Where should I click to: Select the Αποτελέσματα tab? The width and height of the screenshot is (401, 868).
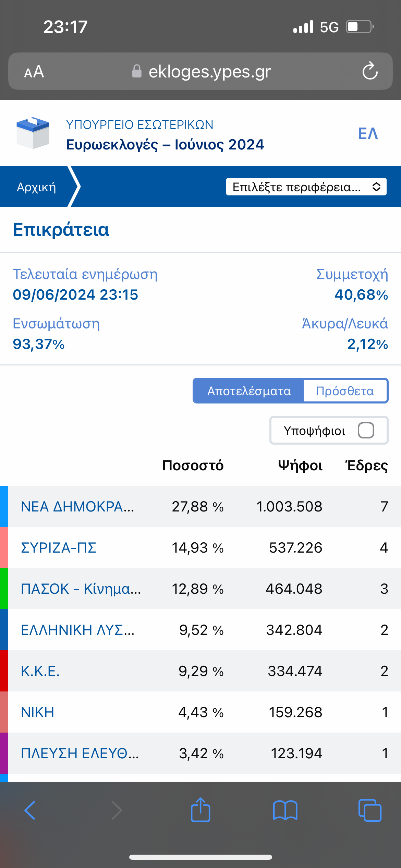[248, 391]
